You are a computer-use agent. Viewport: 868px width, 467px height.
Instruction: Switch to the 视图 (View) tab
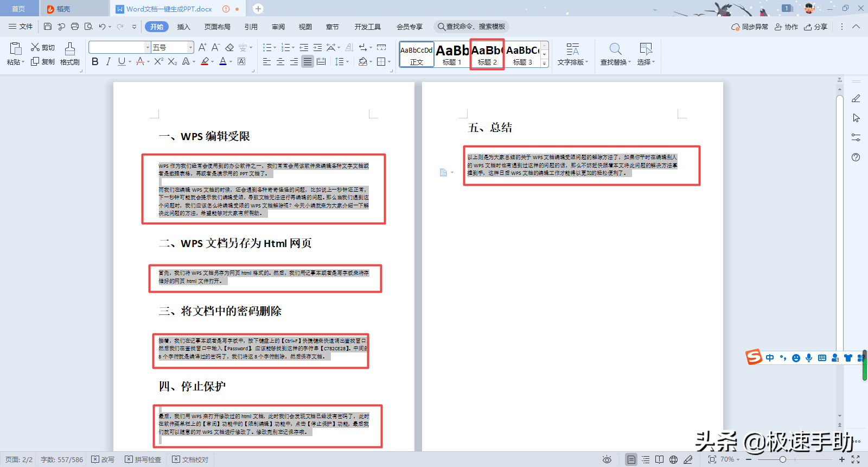(305, 27)
